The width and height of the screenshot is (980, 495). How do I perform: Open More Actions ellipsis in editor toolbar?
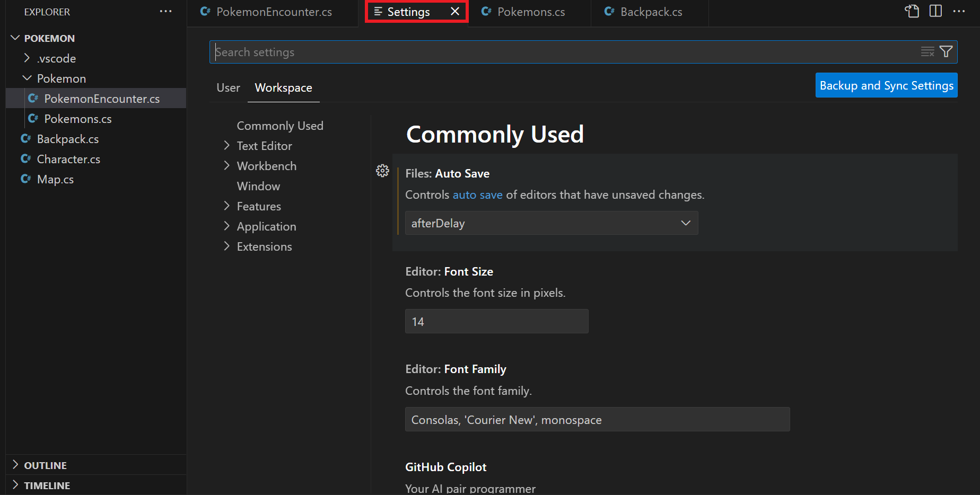pyautogui.click(x=959, y=11)
